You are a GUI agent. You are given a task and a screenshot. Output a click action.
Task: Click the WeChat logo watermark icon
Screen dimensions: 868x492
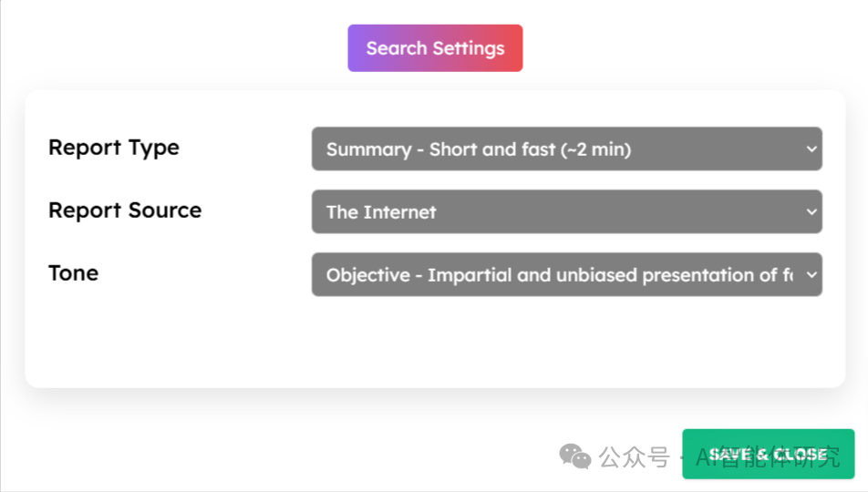tap(575, 456)
